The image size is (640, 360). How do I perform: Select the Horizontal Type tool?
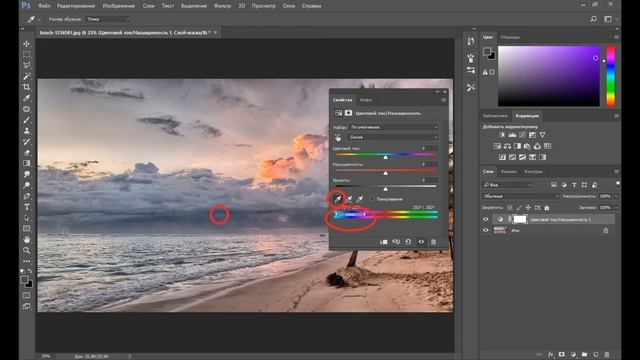point(27,207)
